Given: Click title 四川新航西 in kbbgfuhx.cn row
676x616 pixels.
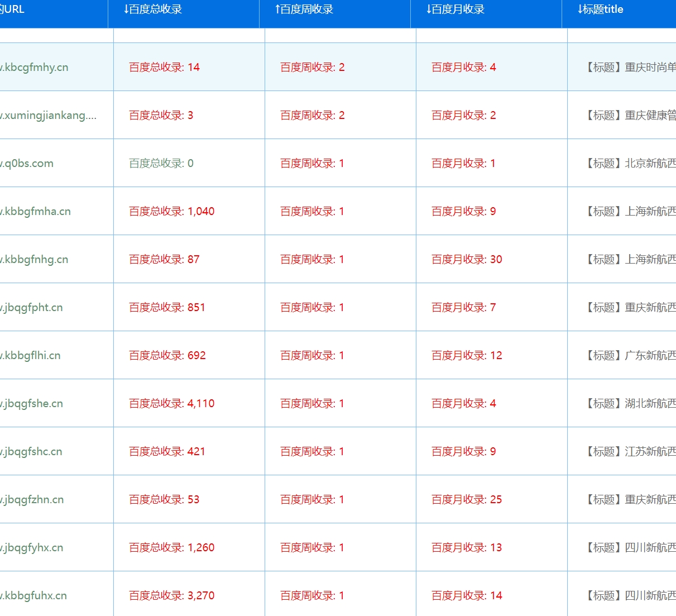Looking at the screenshot, I should [x=630, y=595].
